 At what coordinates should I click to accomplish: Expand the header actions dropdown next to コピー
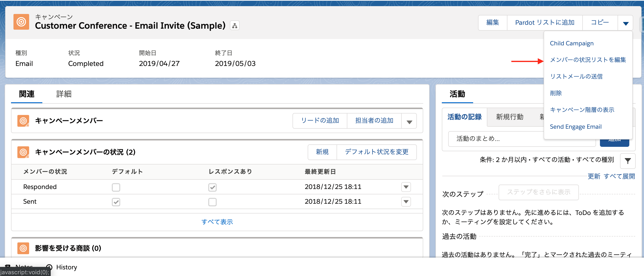click(x=625, y=23)
